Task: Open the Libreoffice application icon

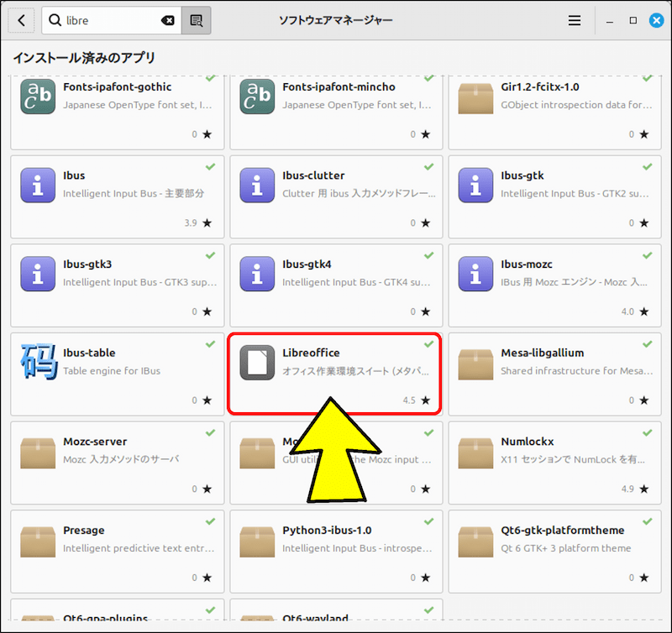Action: (259, 363)
